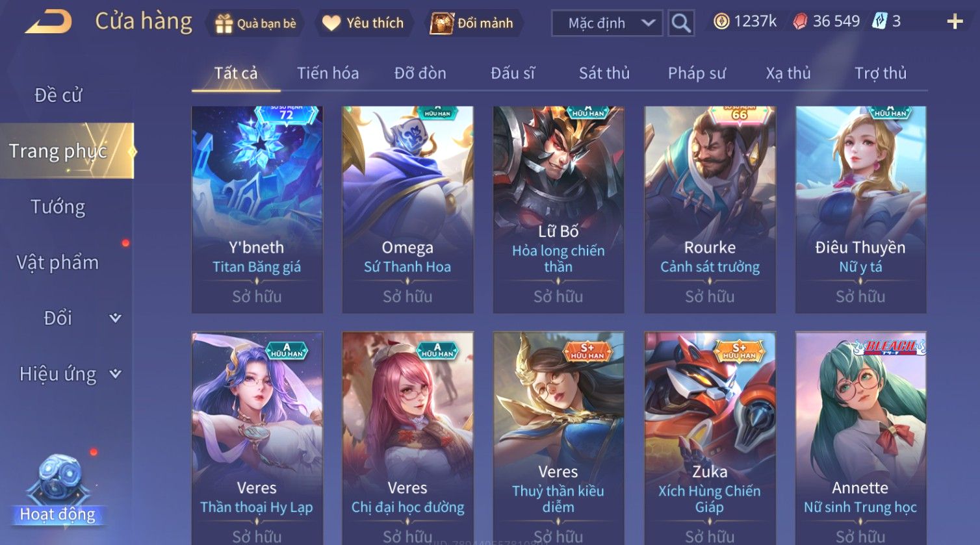
Task: Select Đề cử in sidebar
Action: (58, 95)
